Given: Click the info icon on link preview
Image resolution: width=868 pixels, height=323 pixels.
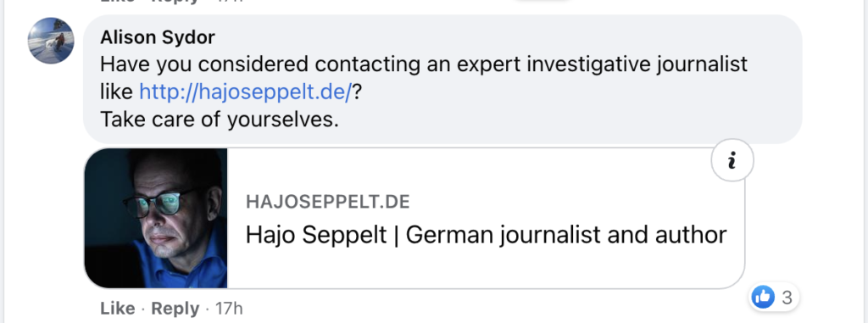Looking at the screenshot, I should (732, 160).
